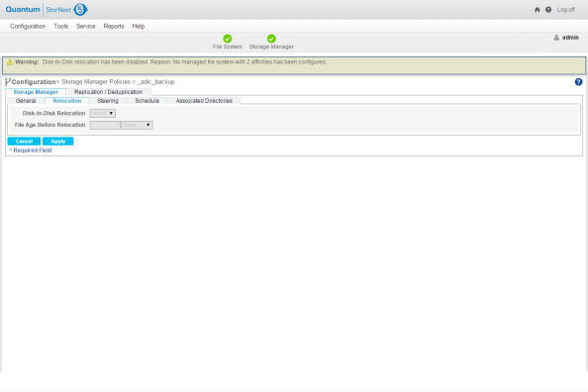Open the Reports menu

(114, 27)
